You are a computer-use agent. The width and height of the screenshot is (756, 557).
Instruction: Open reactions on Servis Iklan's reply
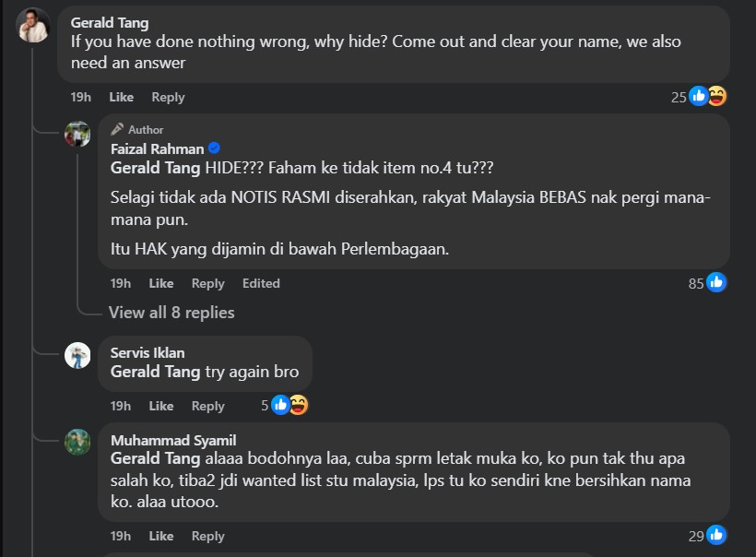pos(288,405)
